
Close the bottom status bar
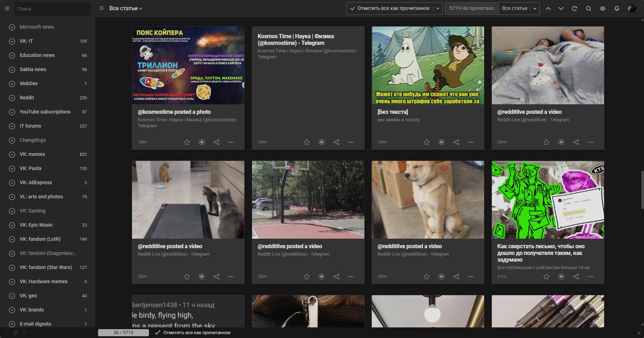click(x=639, y=333)
